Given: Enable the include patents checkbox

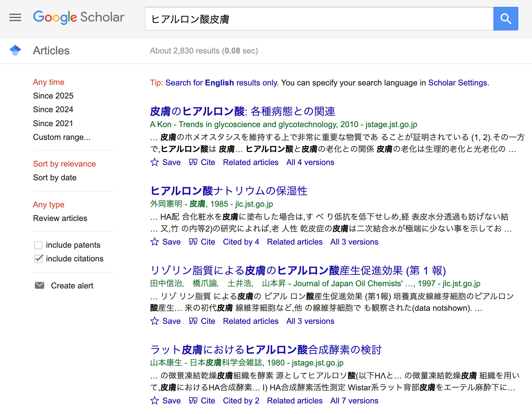Looking at the screenshot, I should tap(38, 245).
